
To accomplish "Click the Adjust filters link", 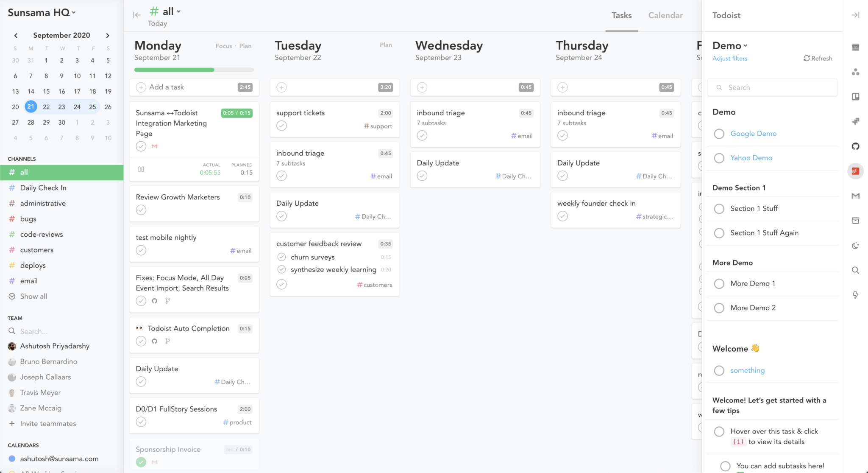I will click(x=729, y=58).
